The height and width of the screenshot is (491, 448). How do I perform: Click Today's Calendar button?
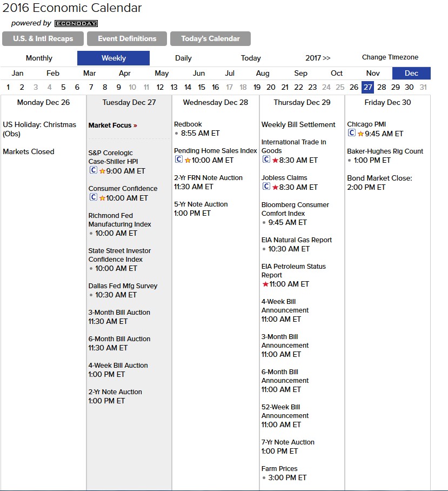(211, 38)
